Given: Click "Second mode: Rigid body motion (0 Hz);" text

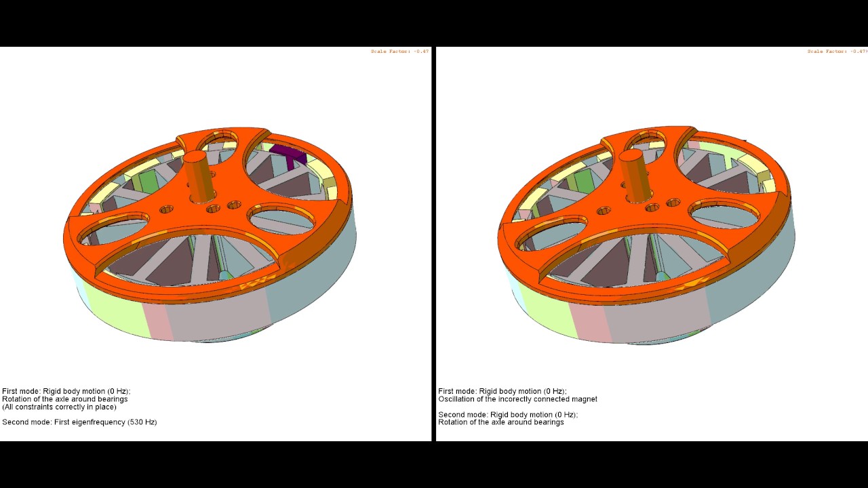Looking at the screenshot, I should [x=508, y=415].
